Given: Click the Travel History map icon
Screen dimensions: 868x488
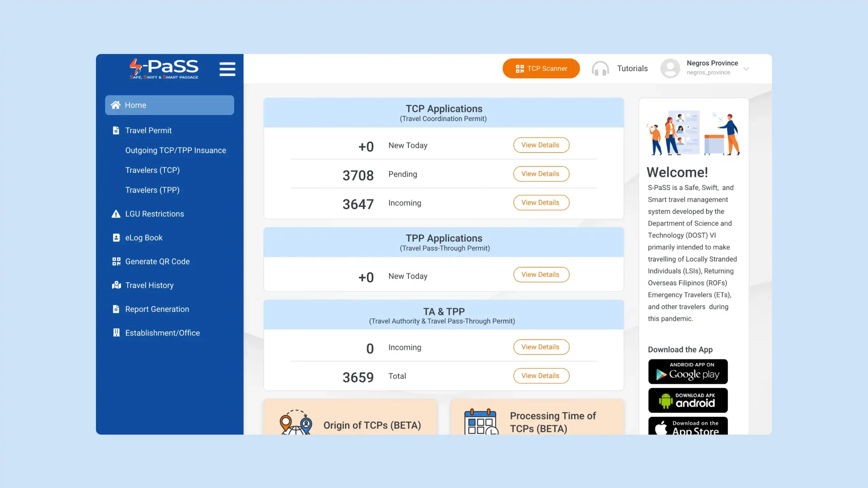Looking at the screenshot, I should 116,285.
